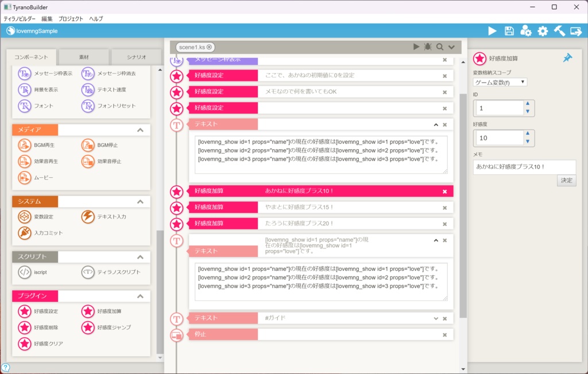Screen dimensions: 588x374
Task: Switch to the 素材 tab
Action: tap(84, 57)
